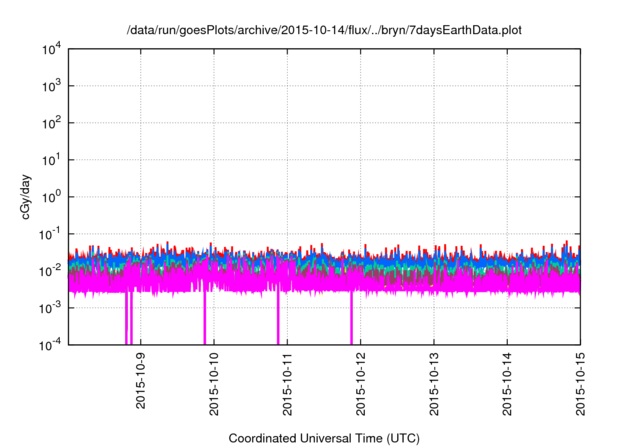Click the magenta dropout spike just before 2015-10-11
Screen dimensions: 640x448
pos(278,316)
